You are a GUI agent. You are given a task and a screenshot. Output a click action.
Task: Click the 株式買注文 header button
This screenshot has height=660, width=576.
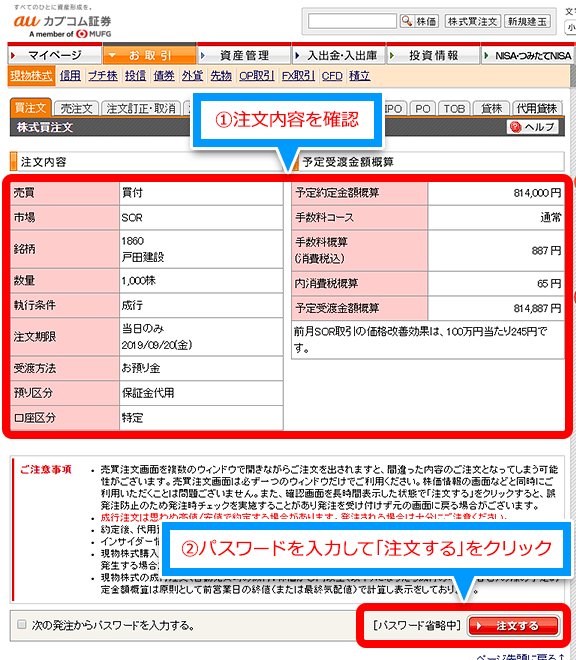472,21
